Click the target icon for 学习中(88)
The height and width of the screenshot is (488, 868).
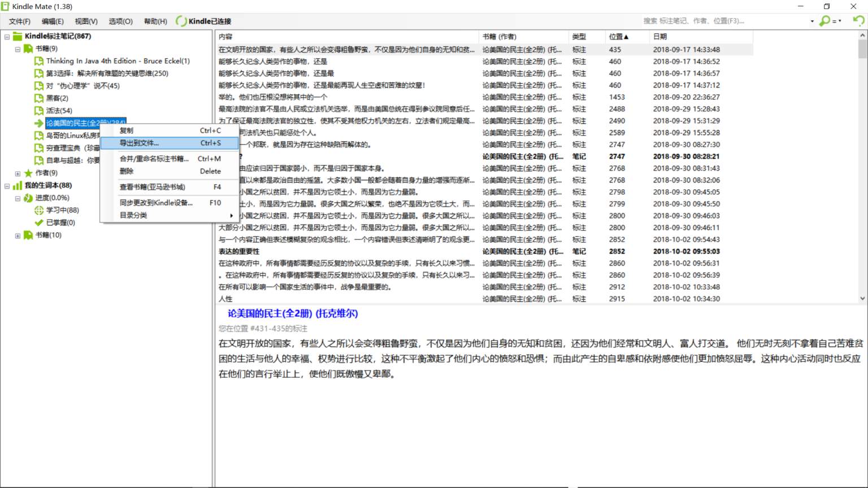[x=39, y=210]
